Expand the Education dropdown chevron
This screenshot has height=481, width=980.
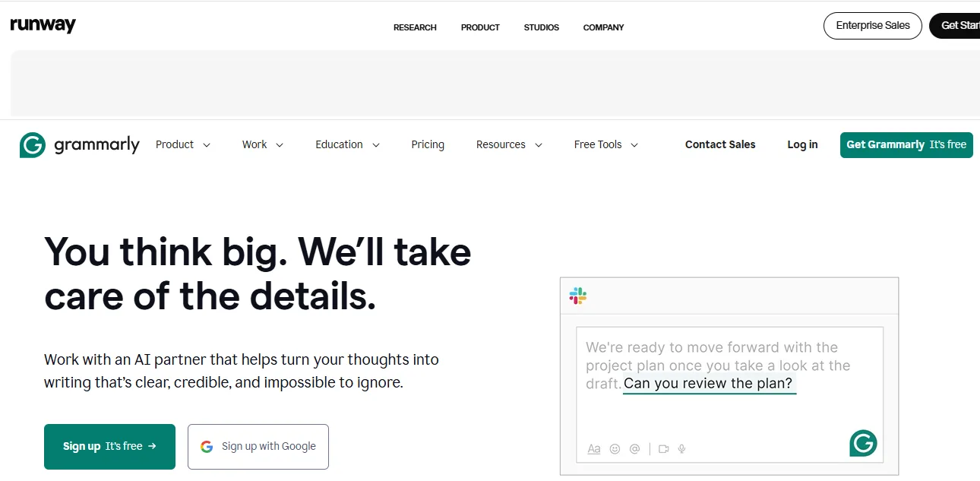tap(375, 145)
